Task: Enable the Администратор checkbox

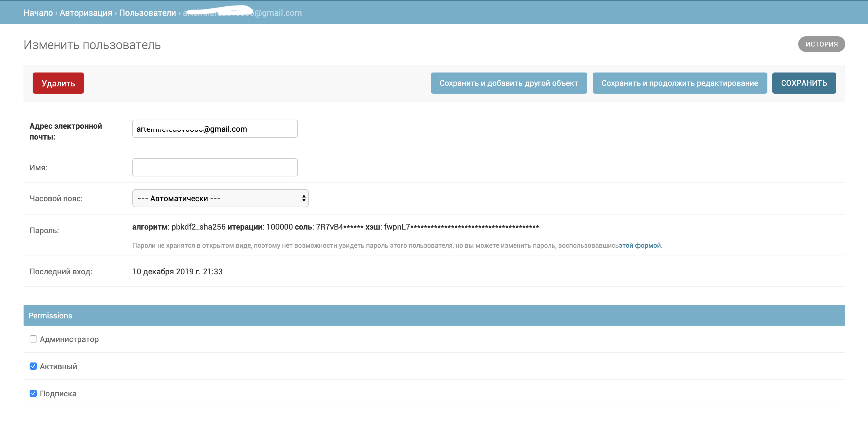Action: 33,339
